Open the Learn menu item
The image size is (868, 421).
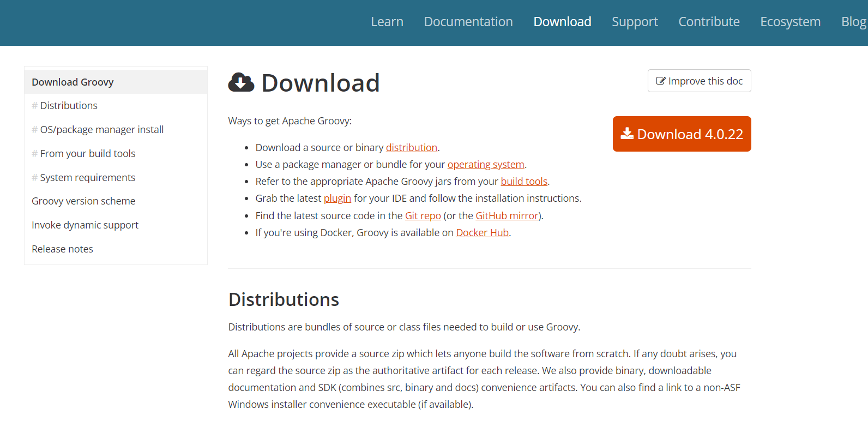387,22
